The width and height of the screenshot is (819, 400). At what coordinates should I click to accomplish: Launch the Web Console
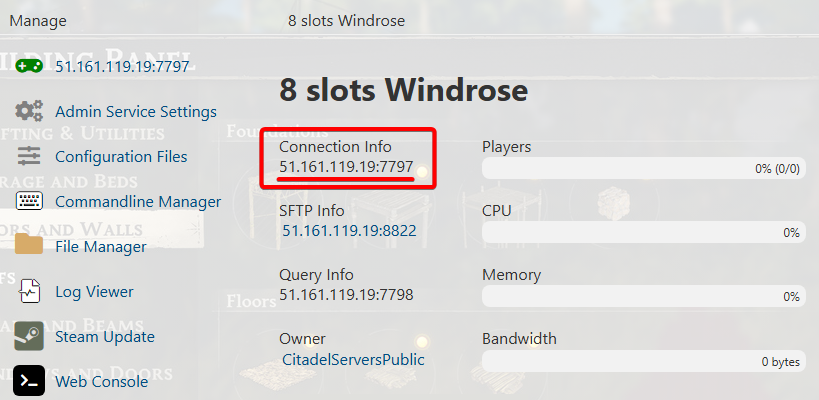click(101, 382)
